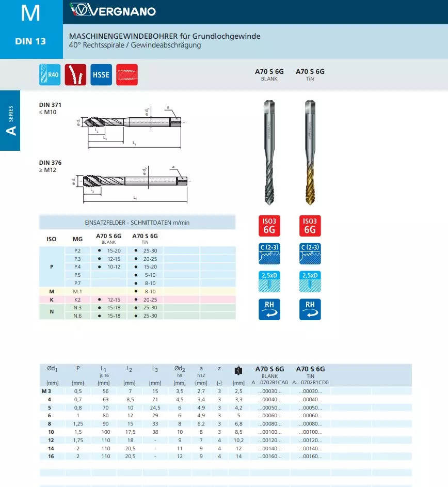Click the Vergnano logo in the header
Image resolution: width=448 pixels, height=487 pixels.
(113, 11)
